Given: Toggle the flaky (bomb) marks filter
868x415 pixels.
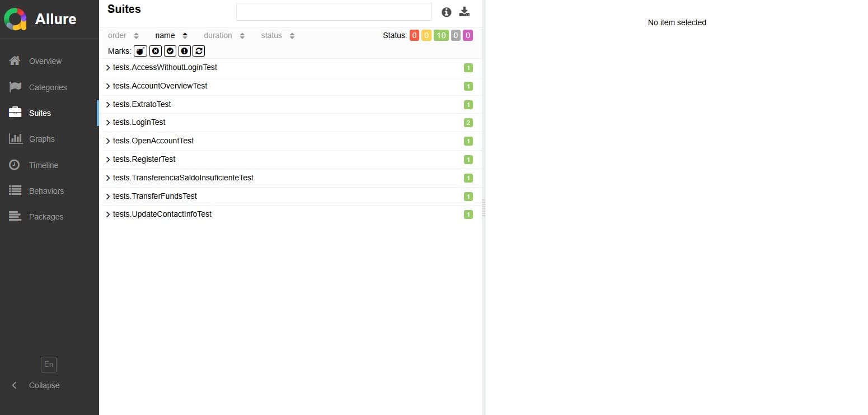Looking at the screenshot, I should (140, 51).
